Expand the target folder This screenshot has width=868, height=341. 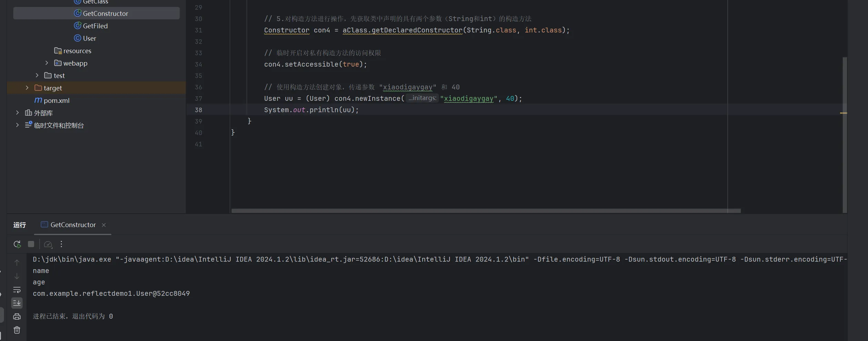point(27,88)
